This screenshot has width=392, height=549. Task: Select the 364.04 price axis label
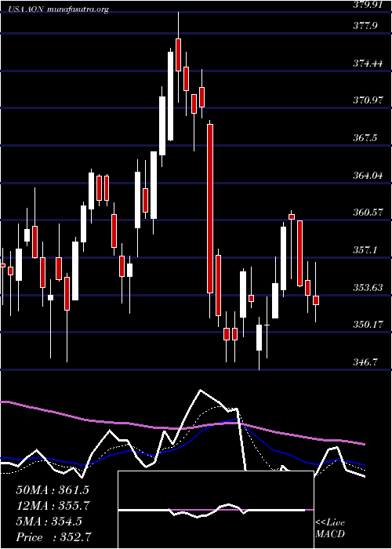367,175
